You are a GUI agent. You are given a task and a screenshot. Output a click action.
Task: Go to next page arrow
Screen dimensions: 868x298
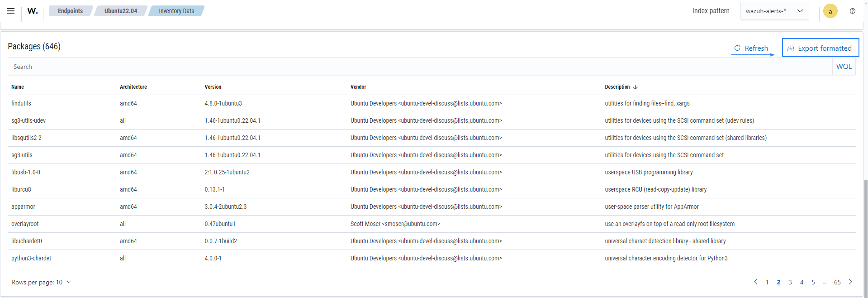[x=850, y=282]
